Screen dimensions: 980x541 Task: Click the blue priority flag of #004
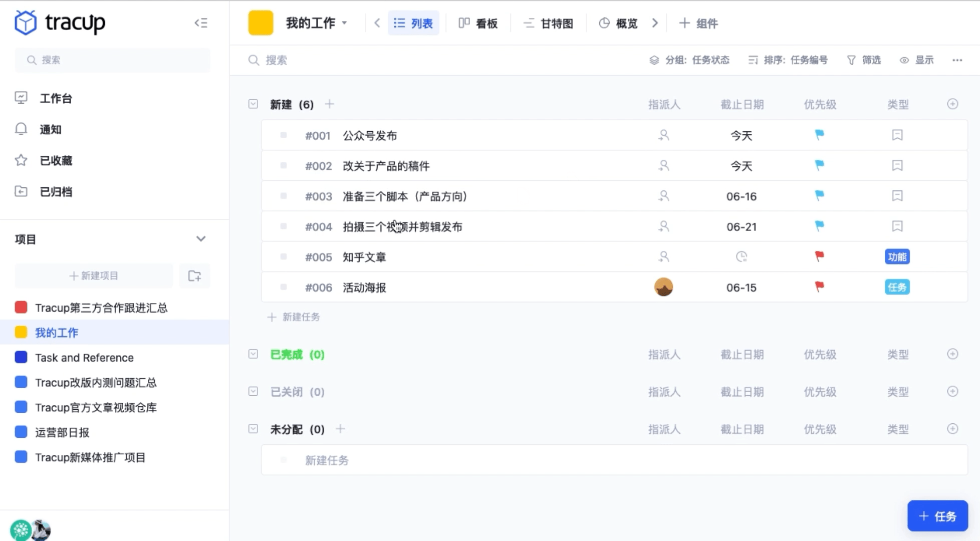click(820, 226)
